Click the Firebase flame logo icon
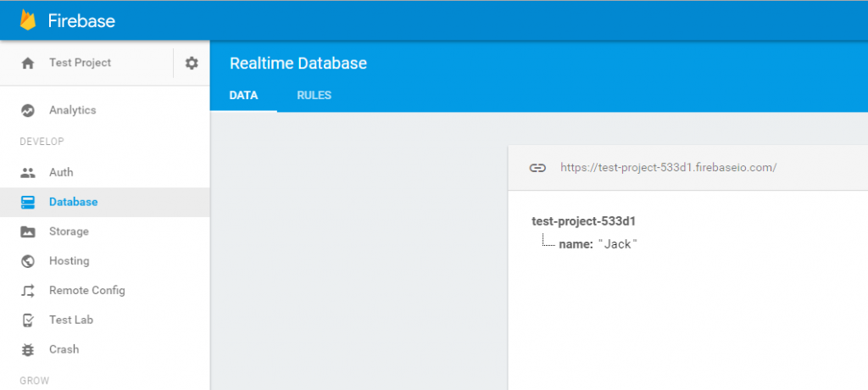Viewport: 868px width, 390px height. tap(28, 20)
